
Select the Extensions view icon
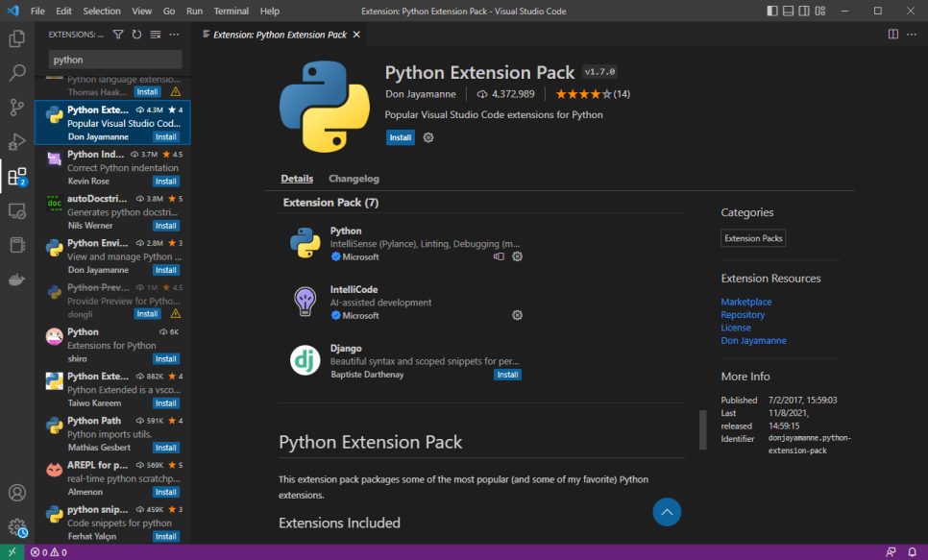(16, 177)
